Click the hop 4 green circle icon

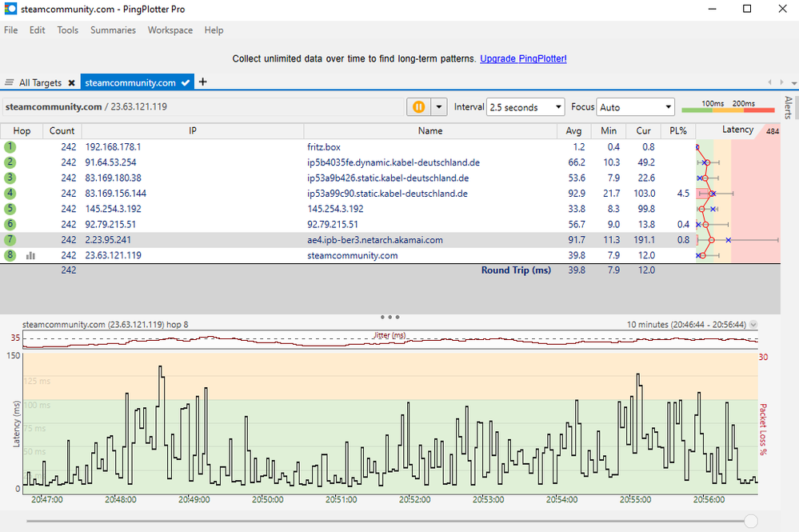(10, 193)
